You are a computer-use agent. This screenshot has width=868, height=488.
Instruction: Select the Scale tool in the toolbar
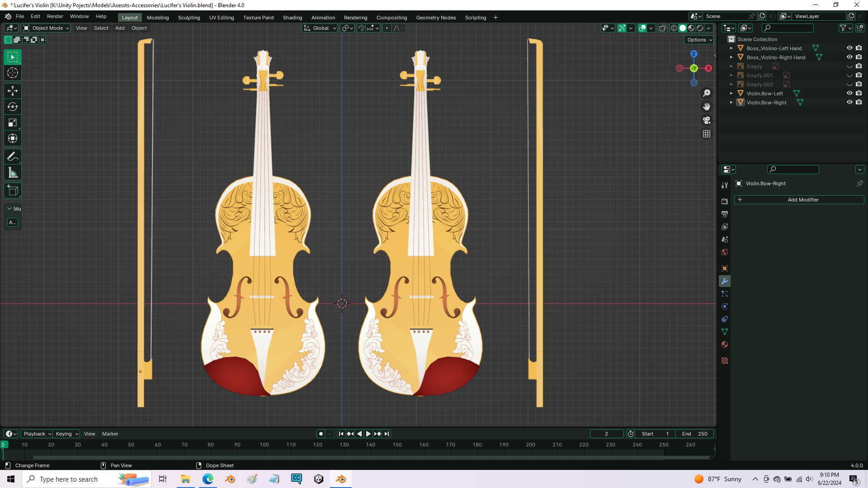12,122
